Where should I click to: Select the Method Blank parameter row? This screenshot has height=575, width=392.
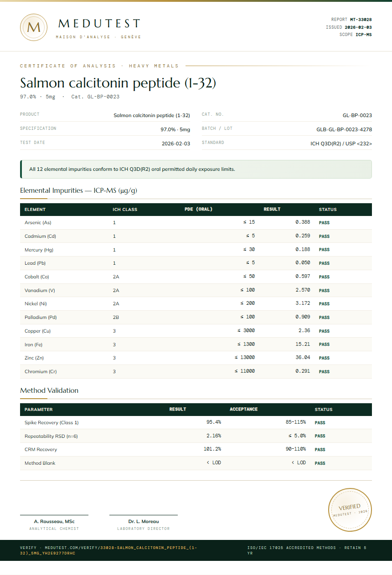tap(196, 463)
